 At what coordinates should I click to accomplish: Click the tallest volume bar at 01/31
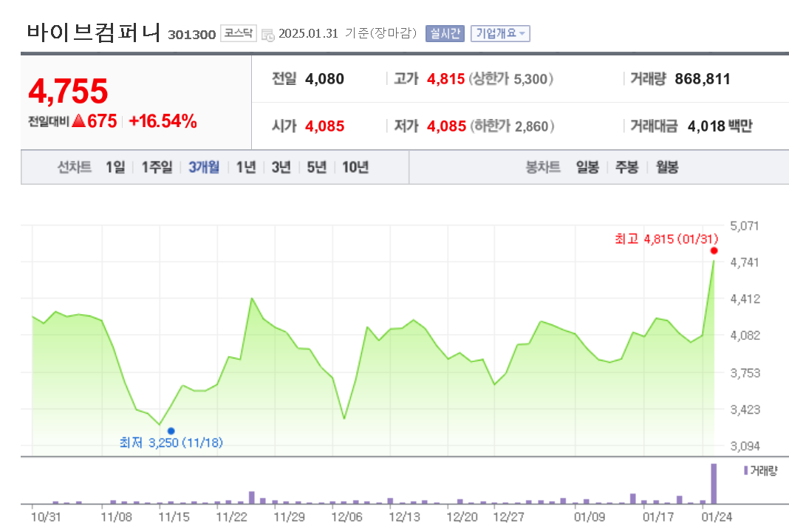point(714,484)
